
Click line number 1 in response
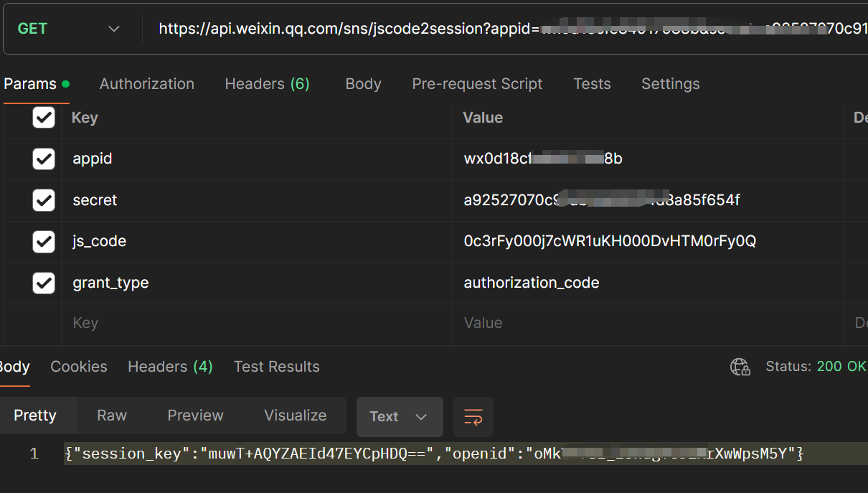point(34,454)
